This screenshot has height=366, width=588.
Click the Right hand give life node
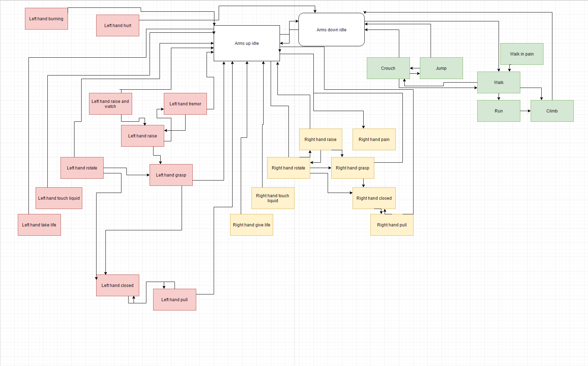coord(251,225)
